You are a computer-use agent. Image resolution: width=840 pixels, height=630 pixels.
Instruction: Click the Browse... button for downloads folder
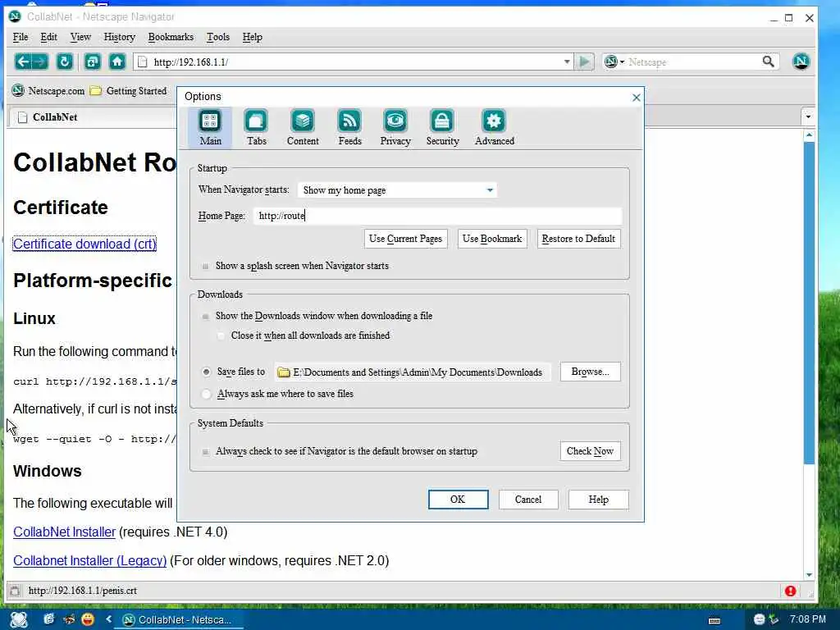[x=591, y=372]
